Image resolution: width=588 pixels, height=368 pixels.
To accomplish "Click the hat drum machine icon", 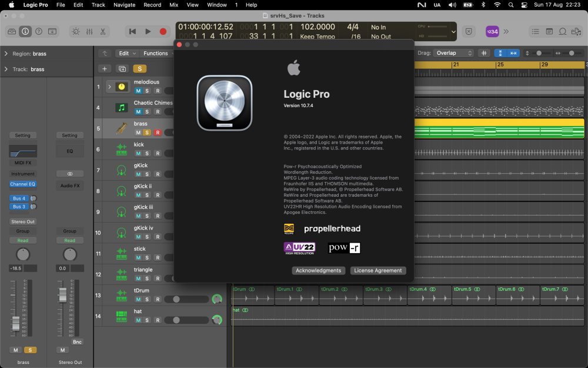I will click(x=122, y=316).
